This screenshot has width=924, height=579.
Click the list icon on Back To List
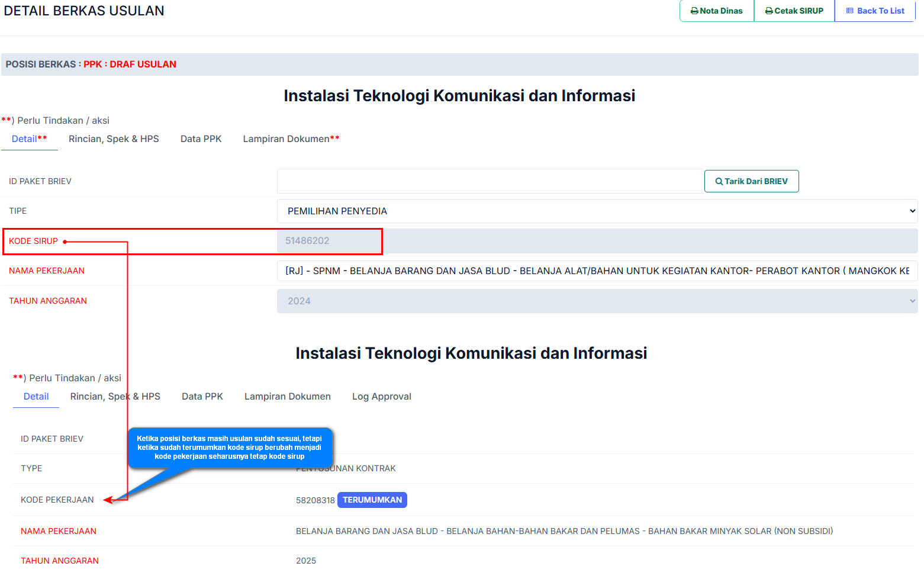[850, 11]
